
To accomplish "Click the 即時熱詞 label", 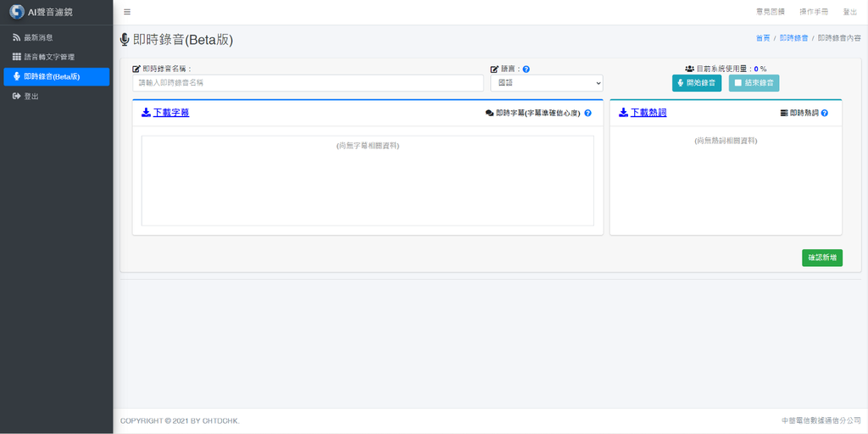I will point(804,113).
